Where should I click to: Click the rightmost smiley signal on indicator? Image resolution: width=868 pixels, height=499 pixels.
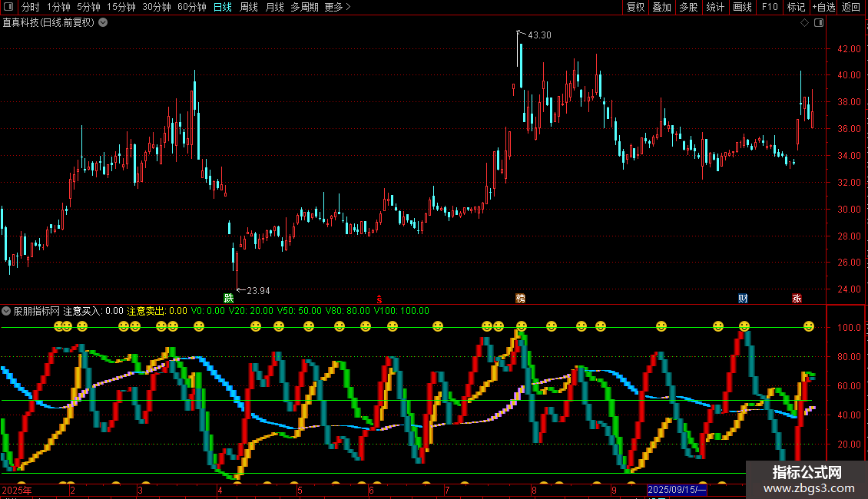coord(809,326)
